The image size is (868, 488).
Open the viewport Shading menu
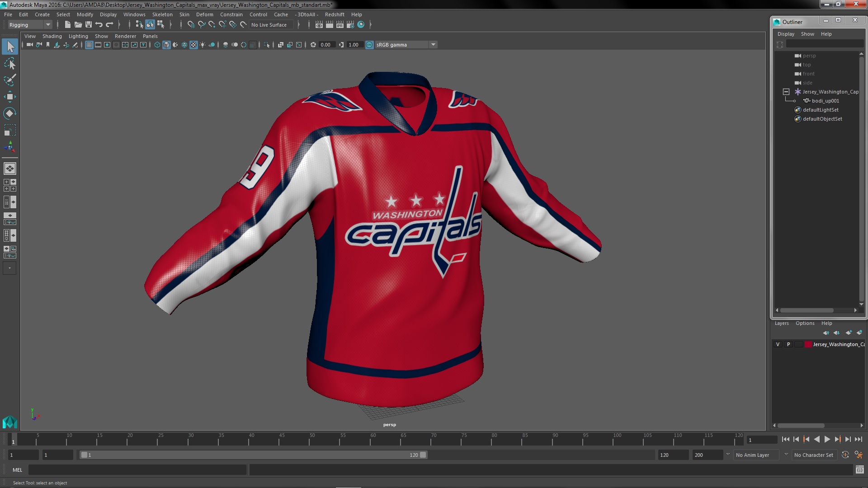click(52, 36)
